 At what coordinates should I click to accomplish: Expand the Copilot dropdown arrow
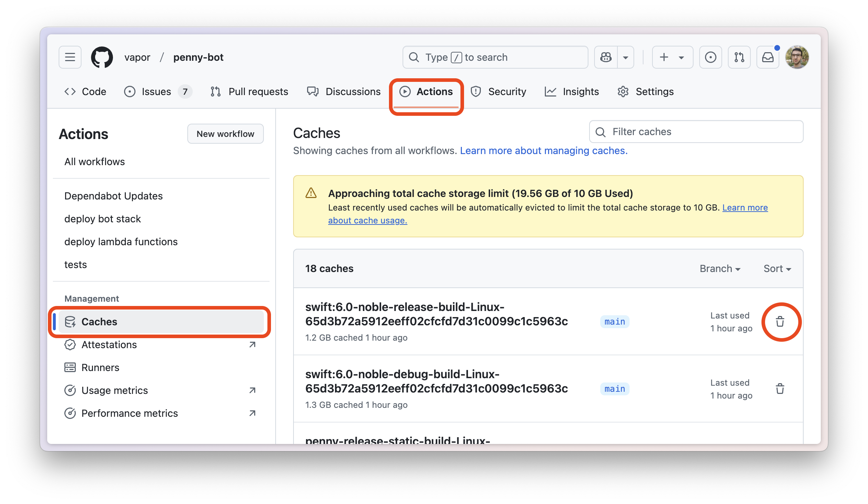[626, 57]
